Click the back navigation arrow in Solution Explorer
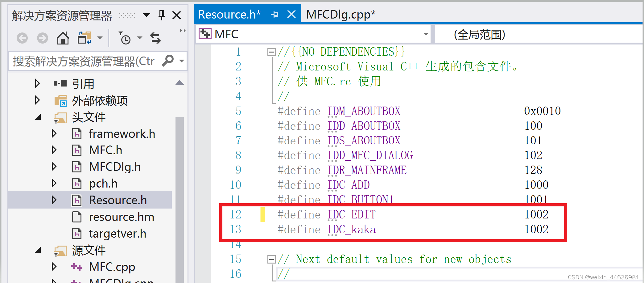The width and height of the screenshot is (644, 283). point(22,38)
